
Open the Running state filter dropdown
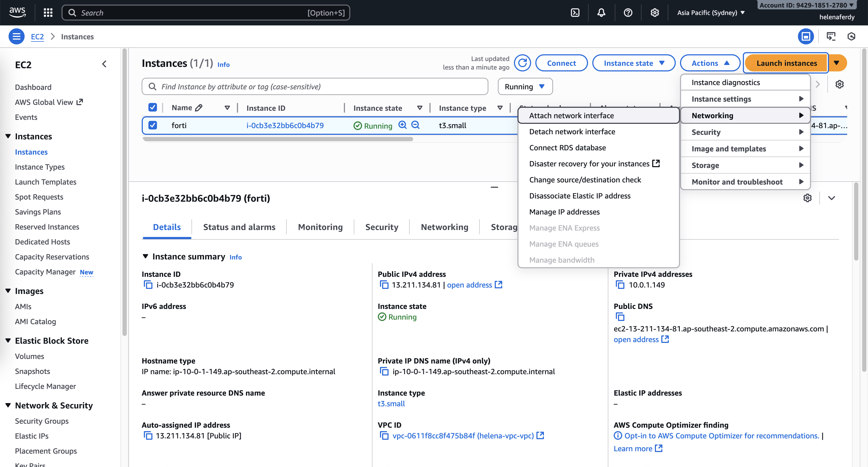525,87
